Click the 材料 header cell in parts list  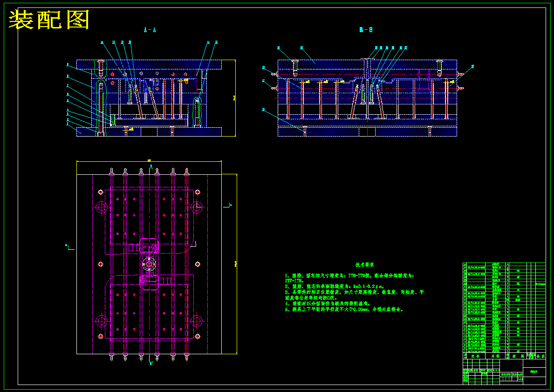518,356
